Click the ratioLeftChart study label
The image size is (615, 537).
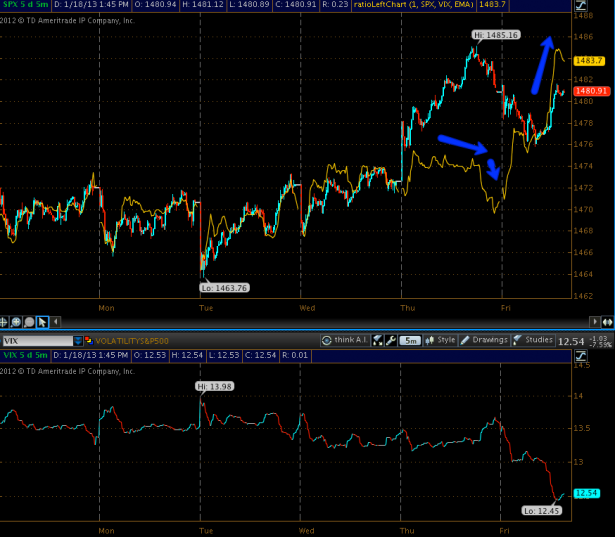[413, 5]
